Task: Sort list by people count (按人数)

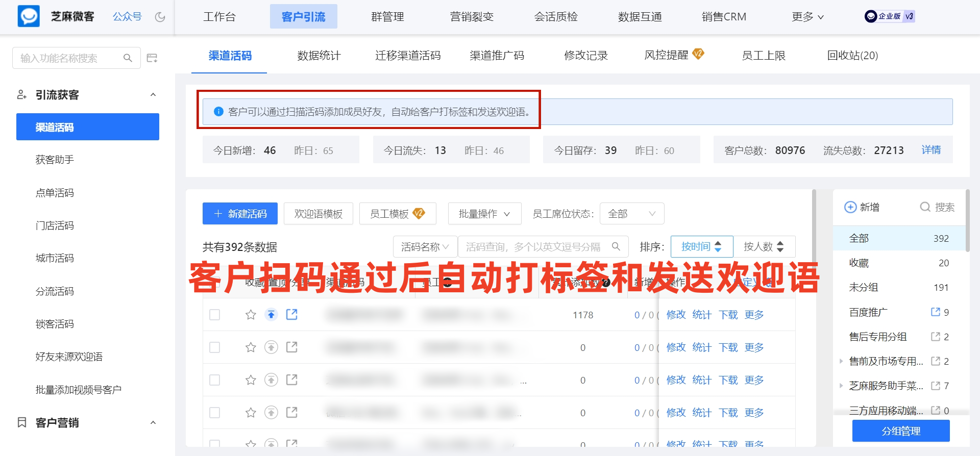Action: click(x=764, y=247)
